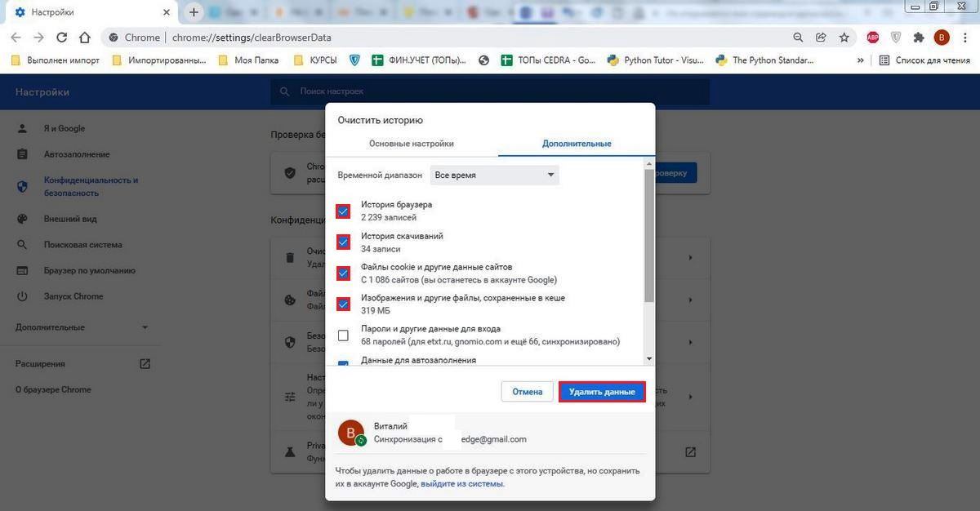Click the 'Отмена' button
This screenshot has height=511, width=980.
click(528, 392)
